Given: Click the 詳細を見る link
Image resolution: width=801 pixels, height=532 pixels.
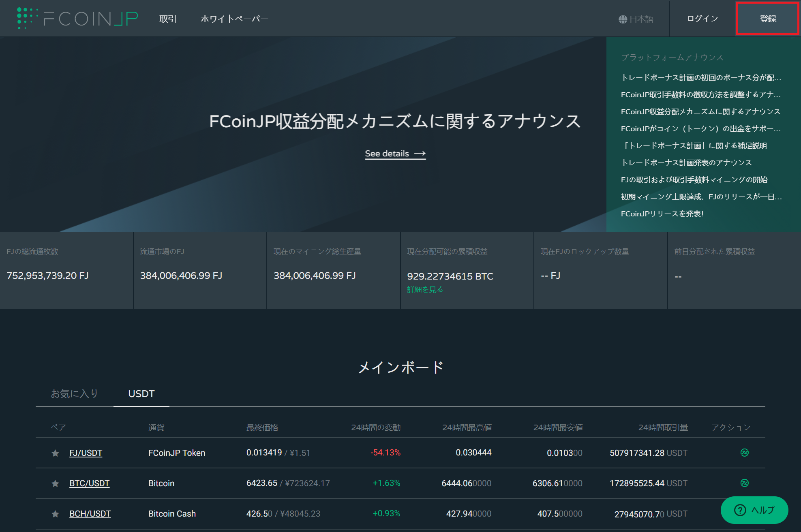Looking at the screenshot, I should coord(425,290).
